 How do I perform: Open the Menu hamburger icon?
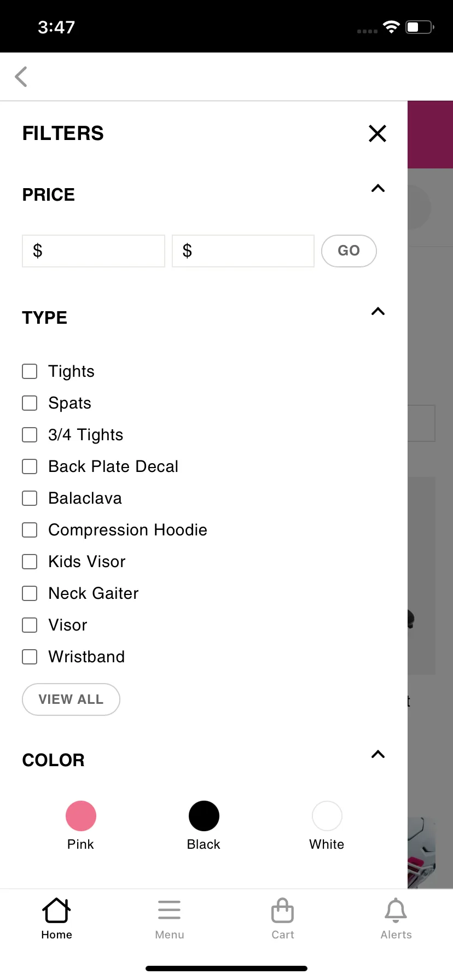click(x=170, y=910)
